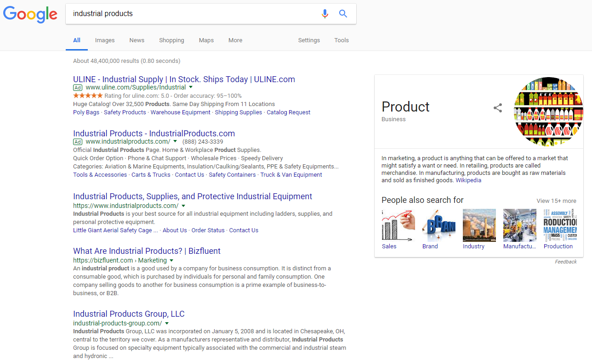Expand dropdown arrow beside industrial-products-group.com URL
592x364 pixels.
167,323
